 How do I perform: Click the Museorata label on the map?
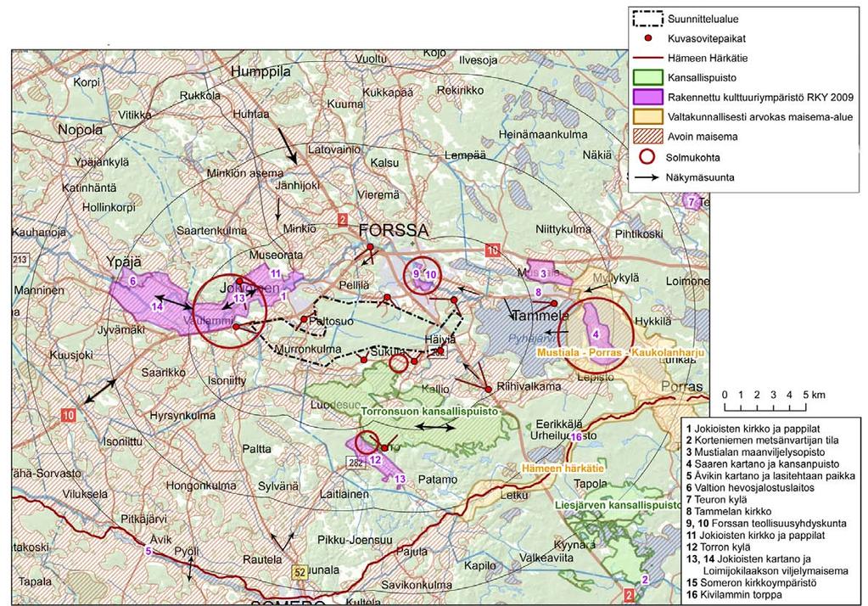pyautogui.click(x=277, y=255)
